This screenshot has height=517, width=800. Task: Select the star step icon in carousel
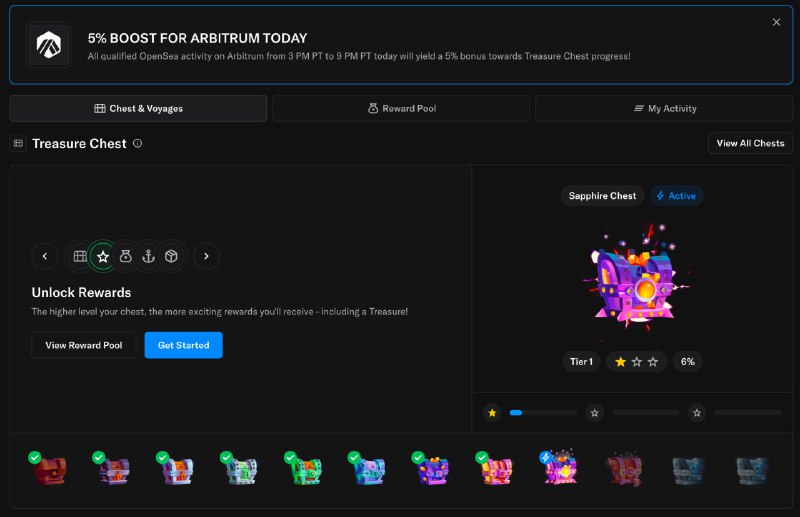pyautogui.click(x=102, y=256)
